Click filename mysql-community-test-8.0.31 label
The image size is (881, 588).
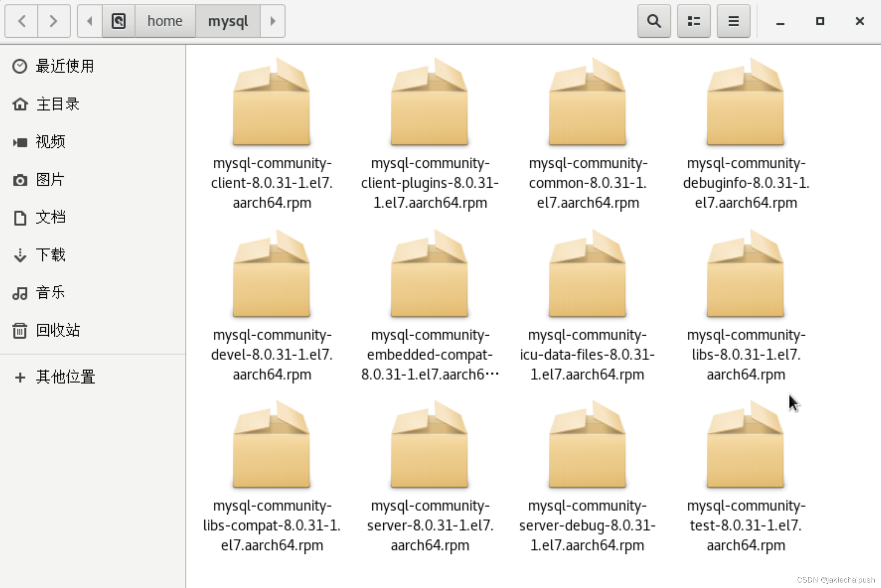pyautogui.click(x=746, y=525)
